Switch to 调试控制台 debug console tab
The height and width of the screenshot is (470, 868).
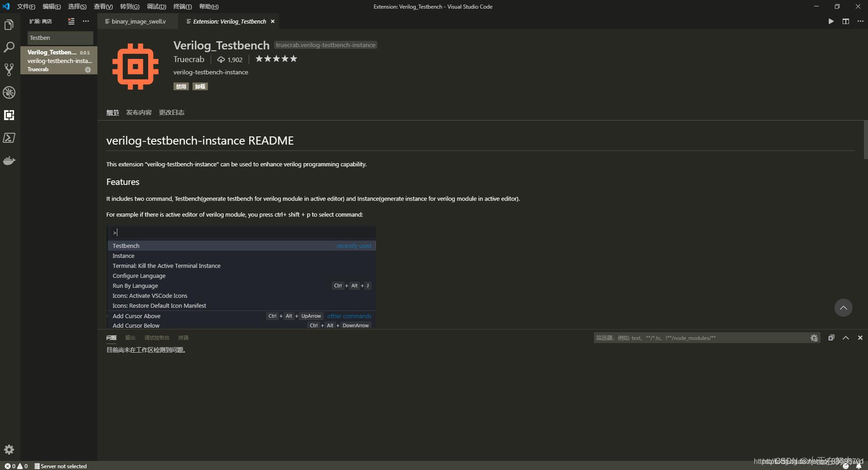[x=157, y=338]
